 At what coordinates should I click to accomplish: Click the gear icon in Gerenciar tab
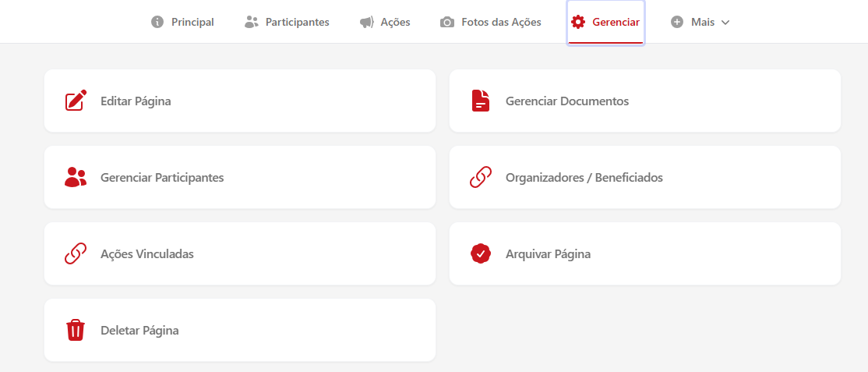pos(578,22)
